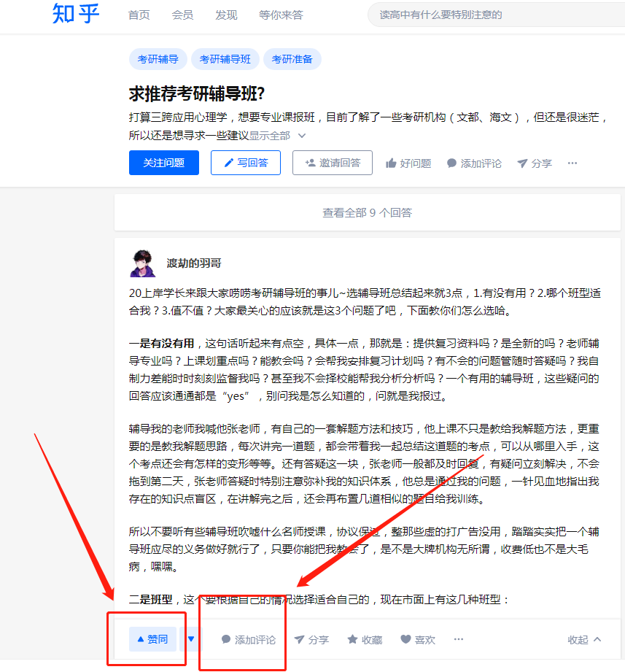Image resolution: width=625 pixels, height=672 pixels.
Task: Open avatar of 渡劫的羽哥
Action: tap(143, 263)
